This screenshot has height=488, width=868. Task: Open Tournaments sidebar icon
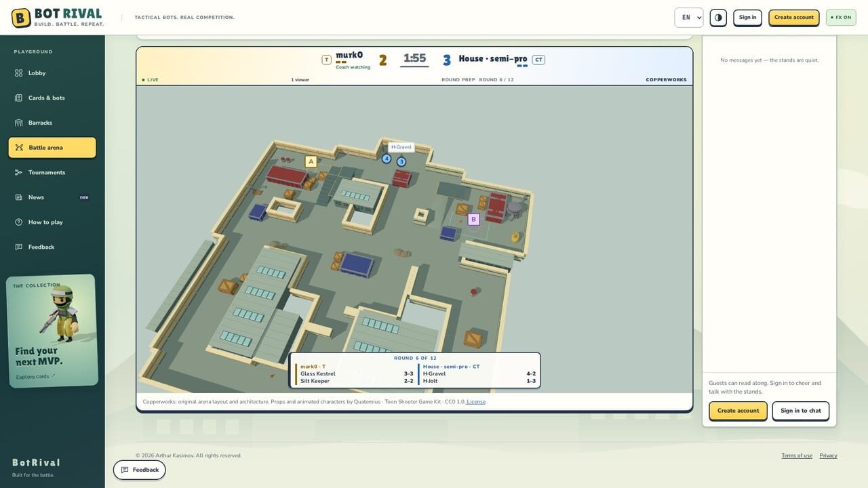(19, 172)
